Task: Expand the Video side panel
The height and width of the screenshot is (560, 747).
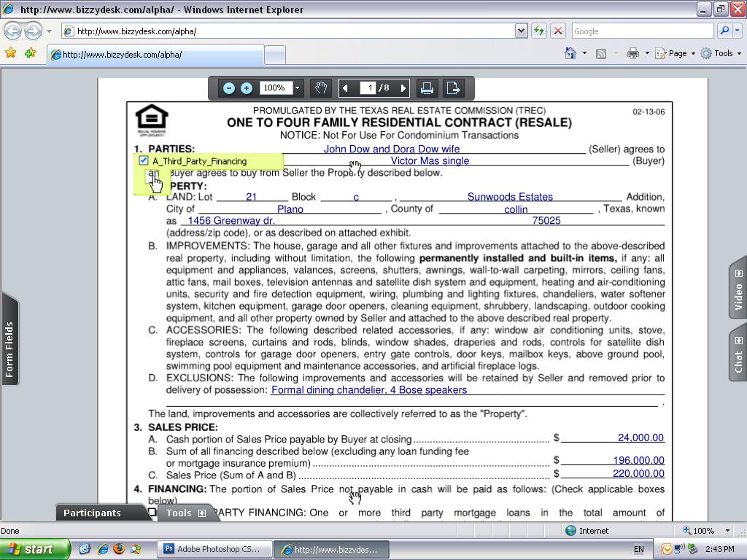Action: (738, 287)
